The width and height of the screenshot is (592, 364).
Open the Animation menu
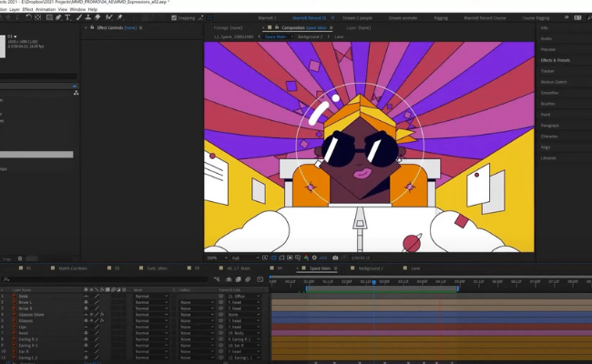coord(46,9)
